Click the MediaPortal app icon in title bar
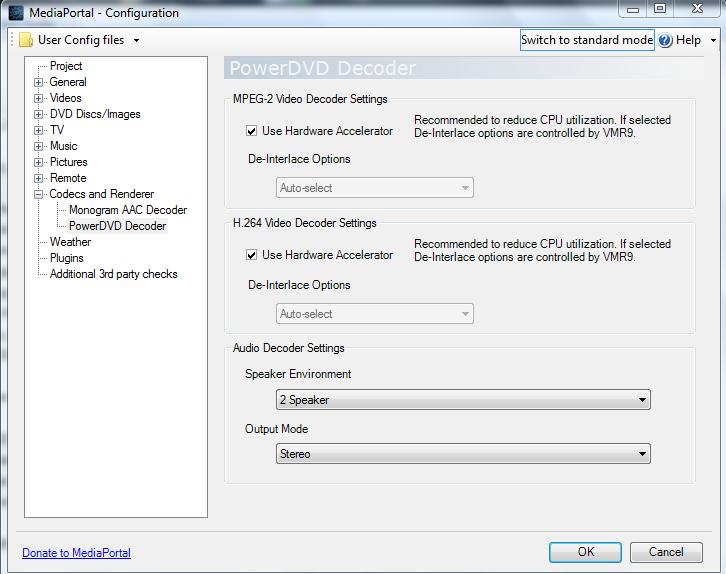Viewport: 726px width, 574px height. [x=16, y=12]
